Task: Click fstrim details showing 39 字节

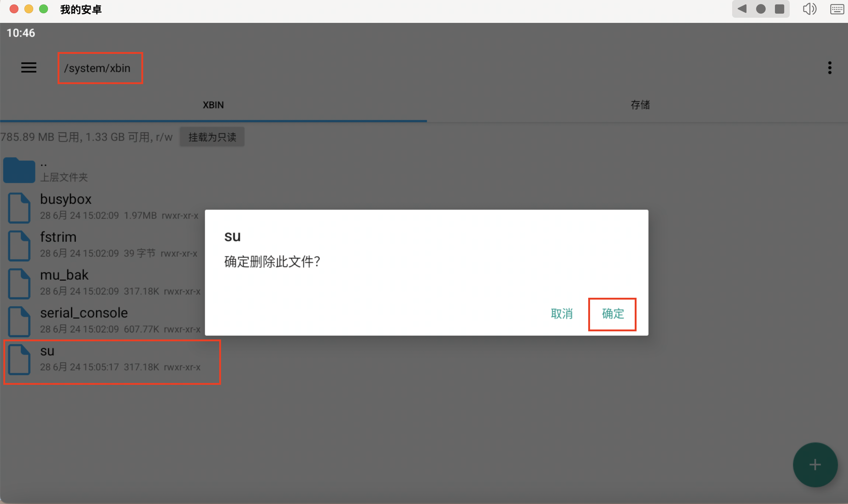Action: (x=119, y=254)
